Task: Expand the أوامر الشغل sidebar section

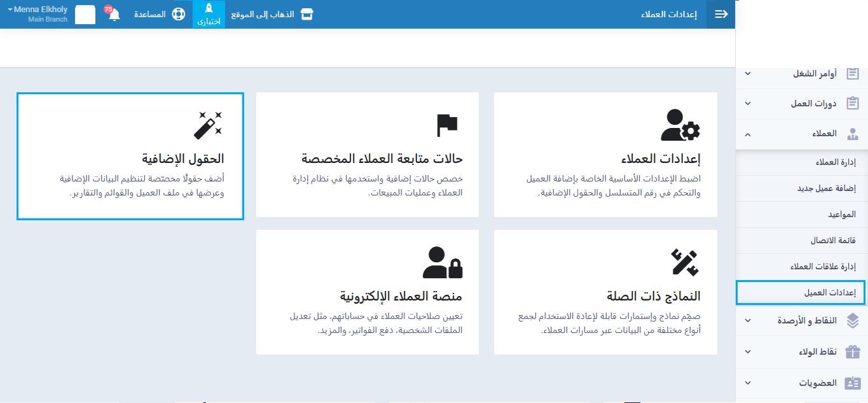Action: [x=748, y=74]
